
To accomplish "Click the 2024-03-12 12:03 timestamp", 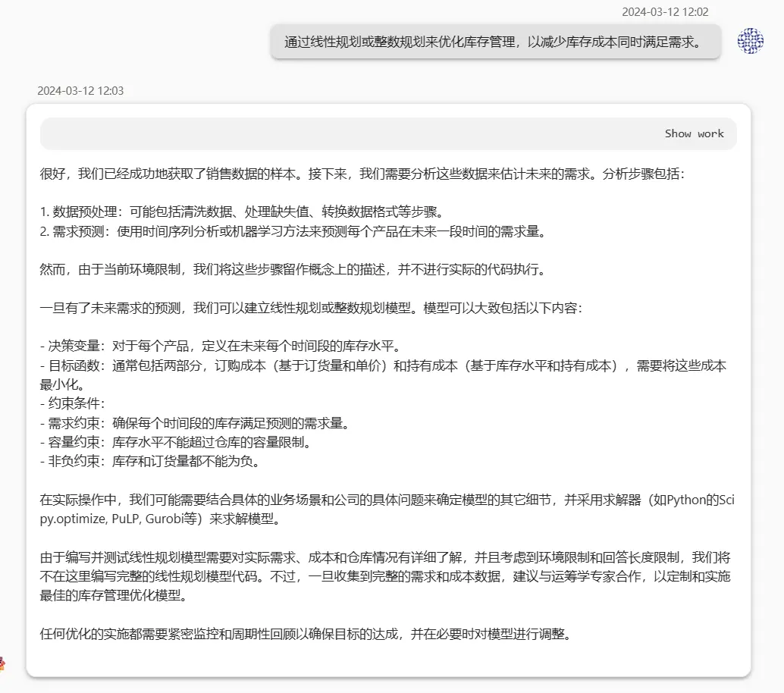I will tap(80, 90).
